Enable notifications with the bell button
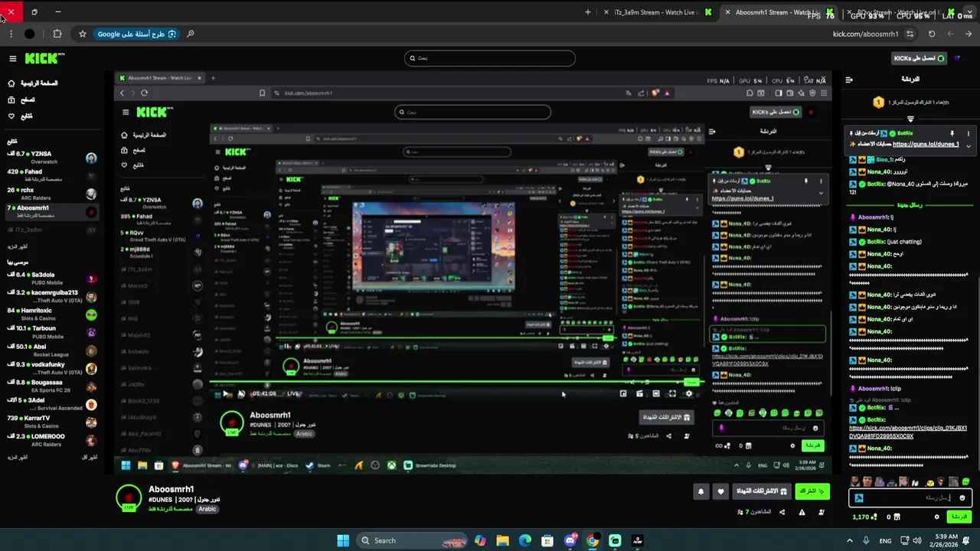This screenshot has height=551, width=980. (701, 491)
